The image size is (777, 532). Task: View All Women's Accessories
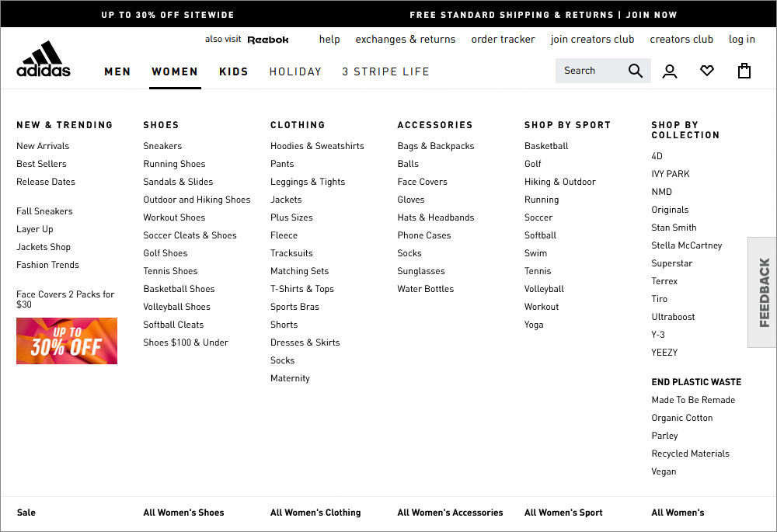450,513
